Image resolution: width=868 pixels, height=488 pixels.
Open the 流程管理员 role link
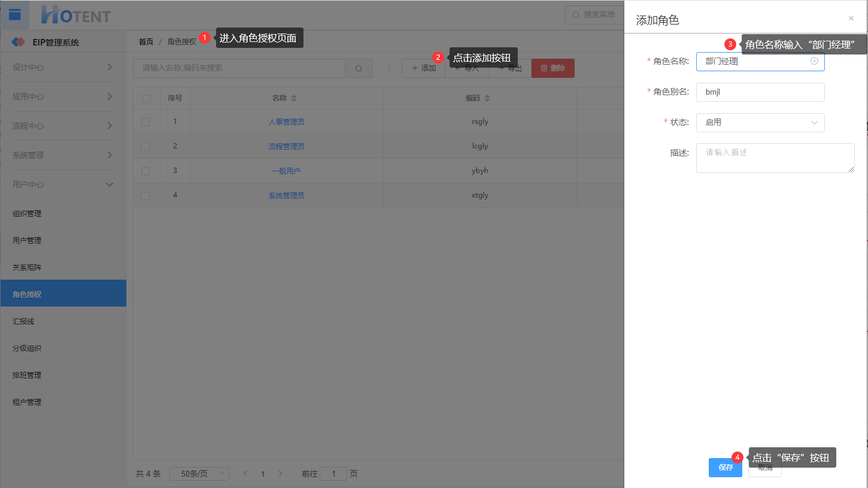286,146
